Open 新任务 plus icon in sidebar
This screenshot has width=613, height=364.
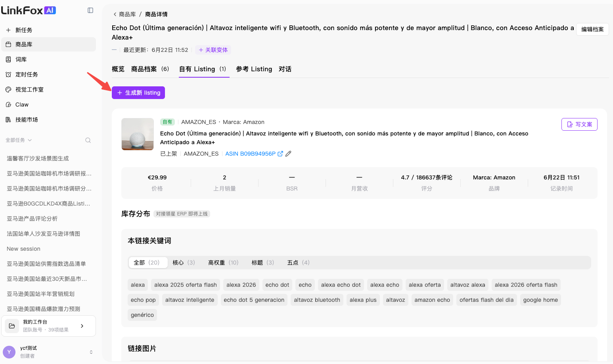click(8, 30)
